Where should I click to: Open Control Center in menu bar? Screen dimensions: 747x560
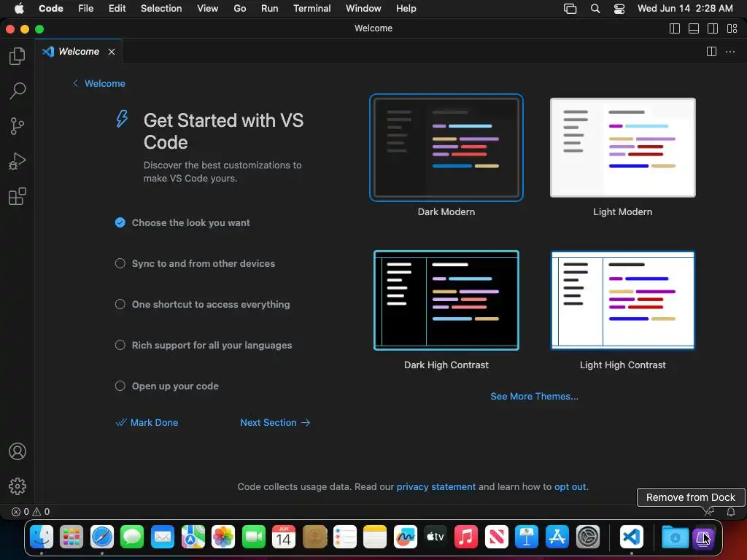[x=619, y=9]
